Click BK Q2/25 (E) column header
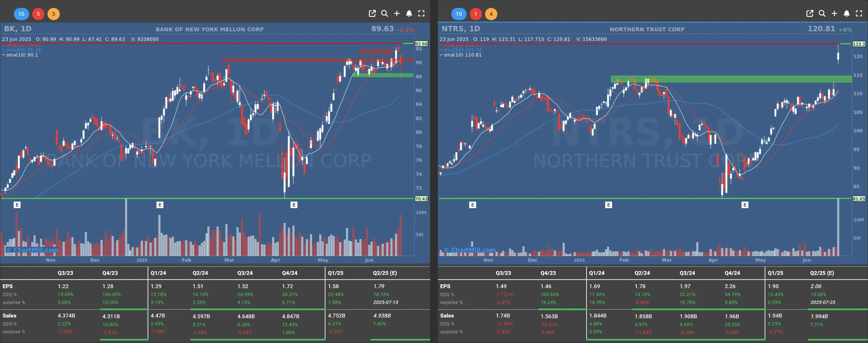Viewport: 868px width, 343px height. 384,273
